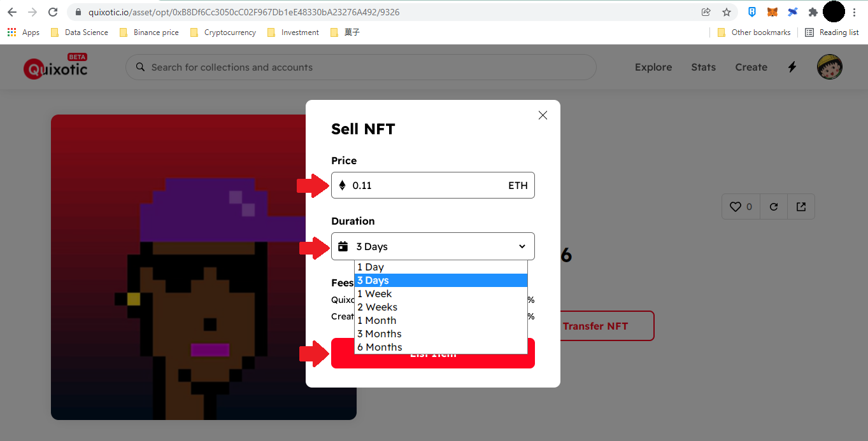Open the user profile avatar menu

[830, 67]
